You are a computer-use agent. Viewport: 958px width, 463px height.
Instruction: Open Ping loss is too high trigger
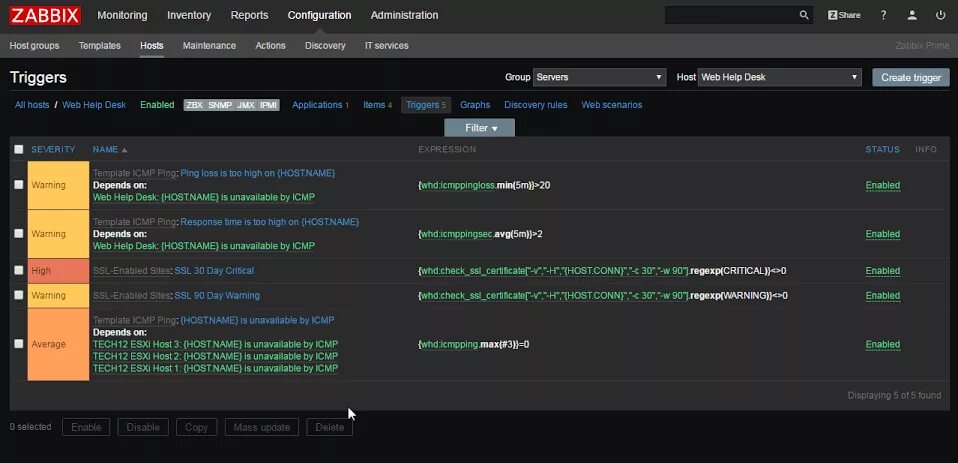(x=258, y=173)
